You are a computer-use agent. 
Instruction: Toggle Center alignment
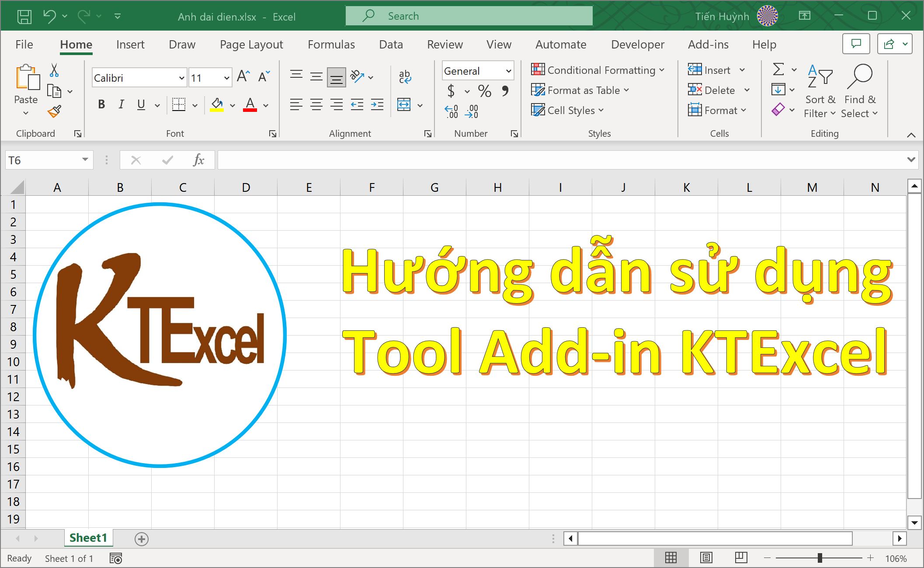[x=316, y=104]
